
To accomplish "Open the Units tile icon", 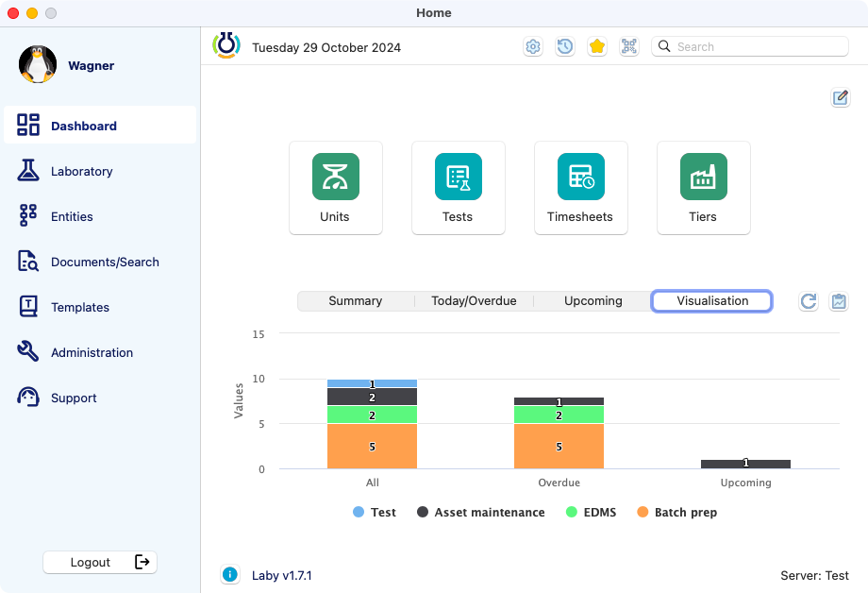I will click(336, 177).
